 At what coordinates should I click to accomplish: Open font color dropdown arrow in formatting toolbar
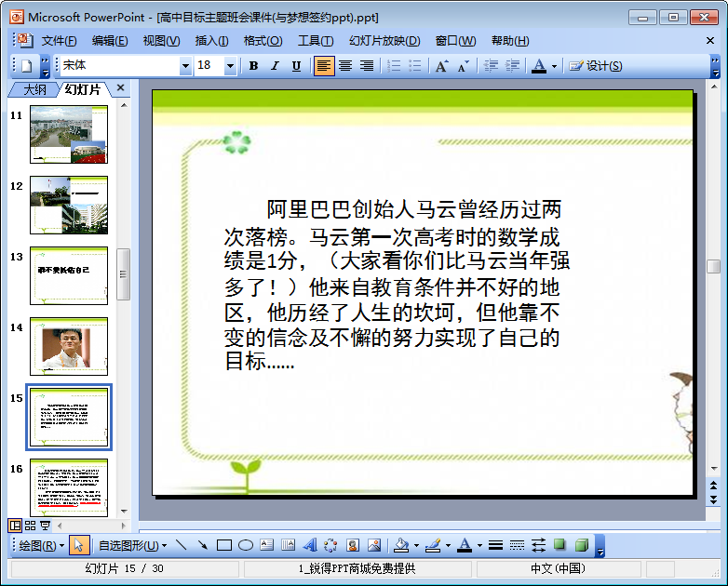tap(554, 66)
